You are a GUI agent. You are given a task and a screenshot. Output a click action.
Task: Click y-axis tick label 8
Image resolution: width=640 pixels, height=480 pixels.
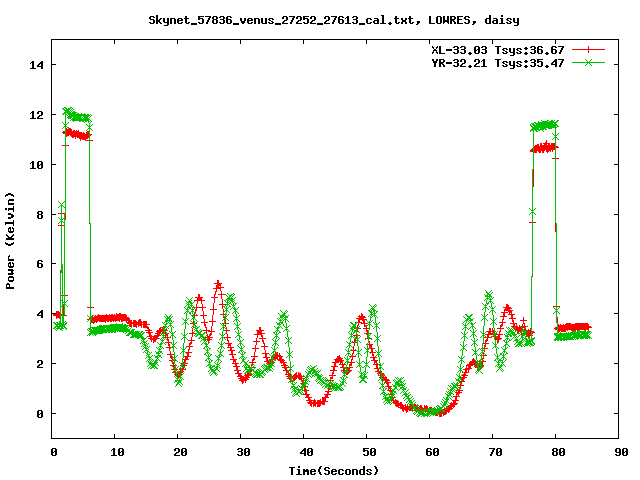pyautogui.click(x=40, y=215)
